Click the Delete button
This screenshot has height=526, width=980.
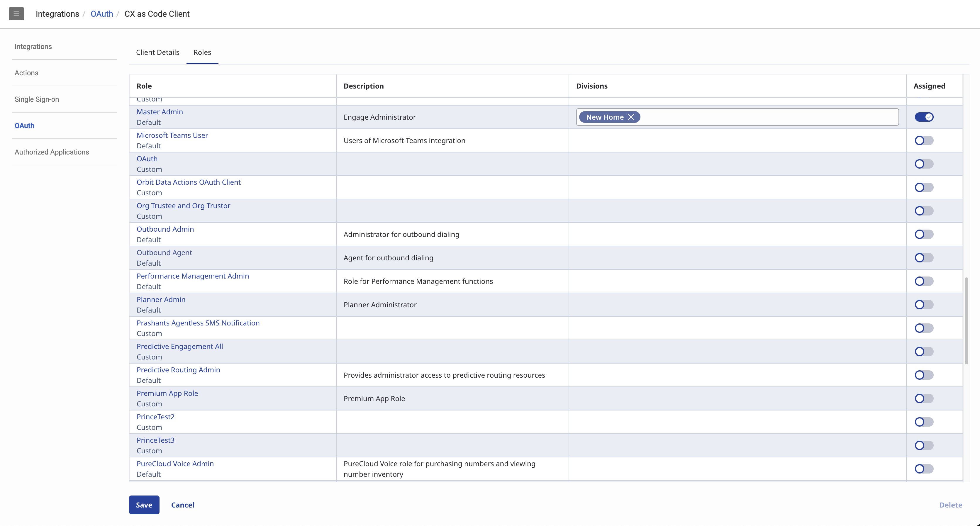click(x=950, y=505)
